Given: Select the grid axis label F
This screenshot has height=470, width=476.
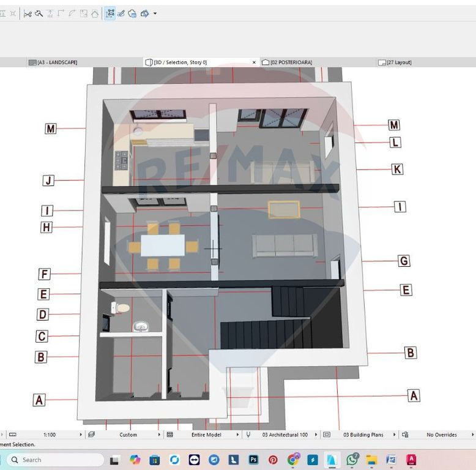Looking at the screenshot, I should [44, 274].
